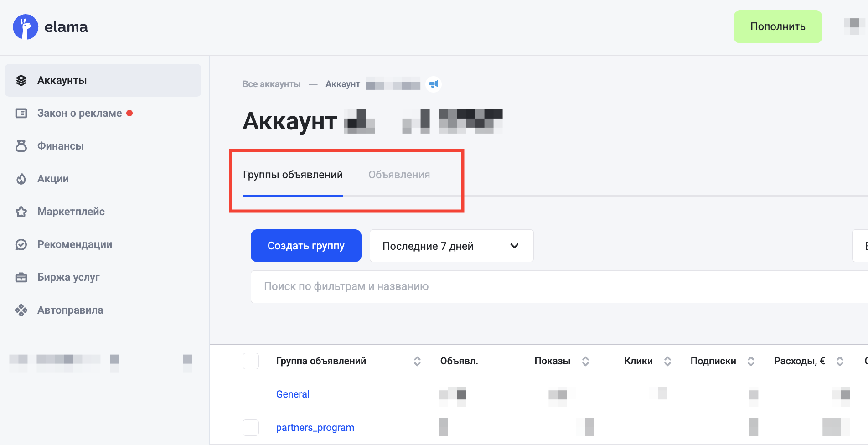Focus the Поиск по фильтрам и названию field
This screenshot has width=868, height=445.
[547, 286]
